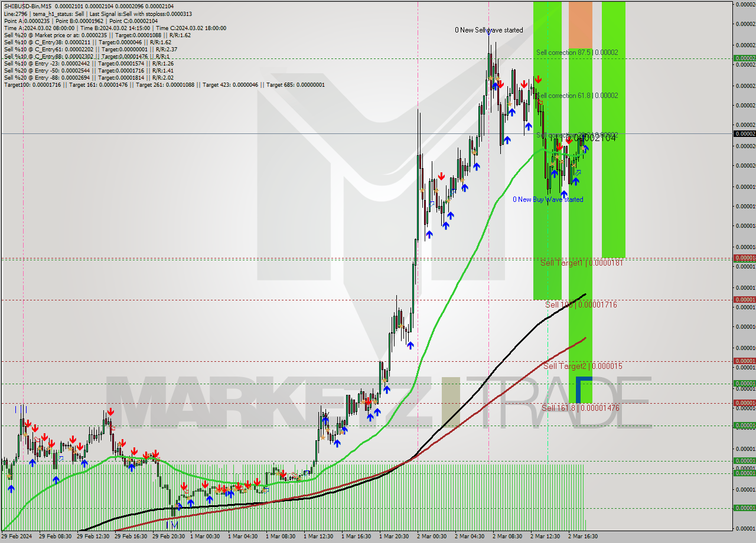Click the '2 Mar 16:30' time axis label
Image resolution: width=756 pixels, height=543 pixels.
583,537
